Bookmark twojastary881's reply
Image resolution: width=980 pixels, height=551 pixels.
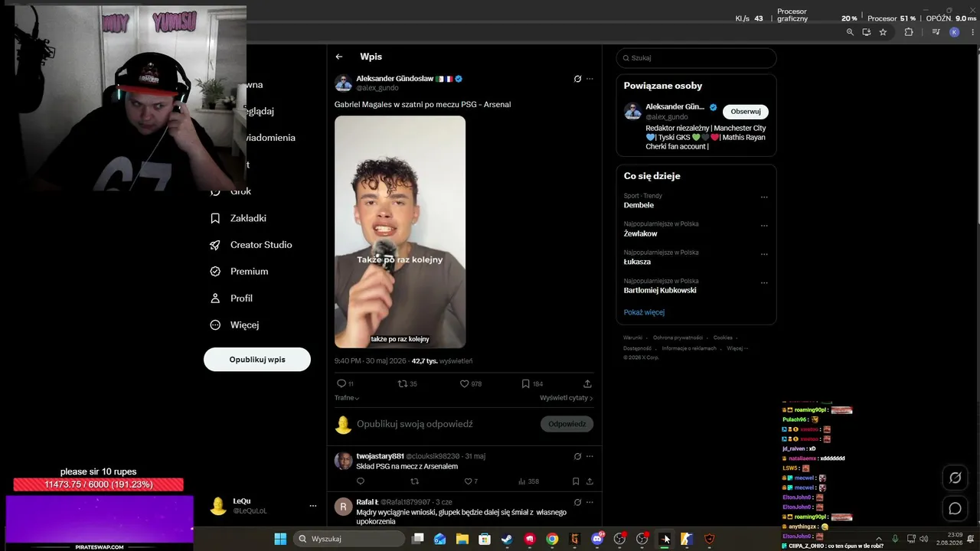[576, 481]
